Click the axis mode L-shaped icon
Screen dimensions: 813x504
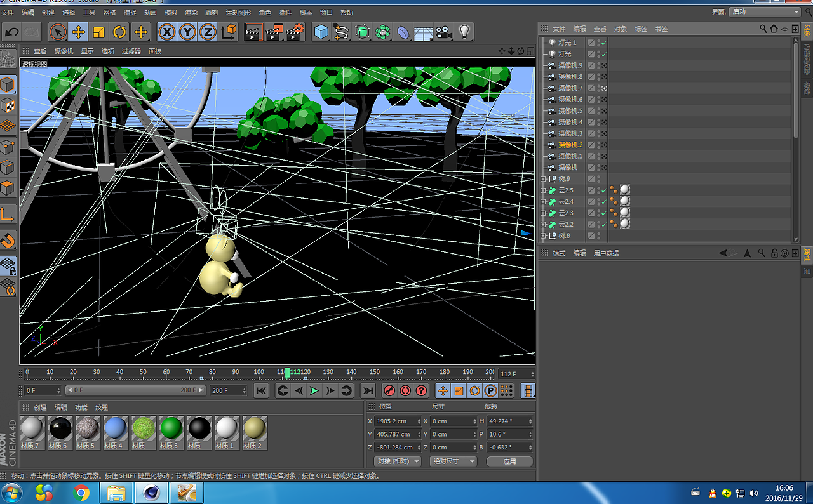[8, 213]
